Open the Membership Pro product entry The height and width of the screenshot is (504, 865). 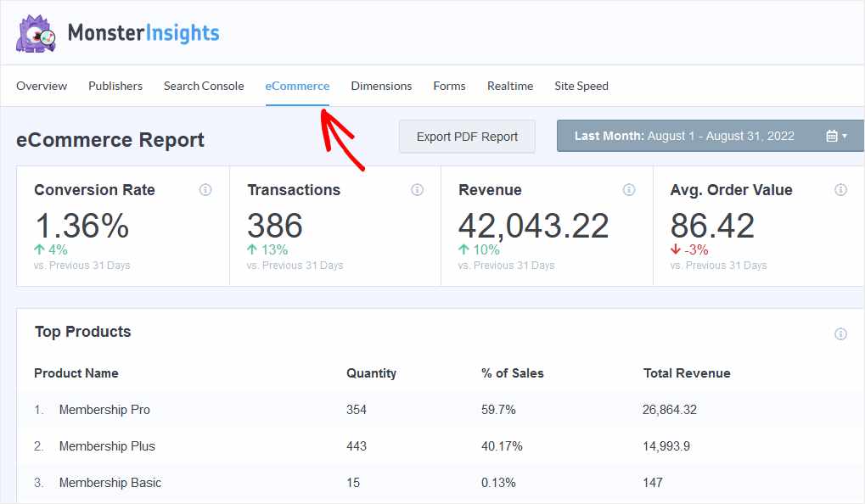(104, 410)
